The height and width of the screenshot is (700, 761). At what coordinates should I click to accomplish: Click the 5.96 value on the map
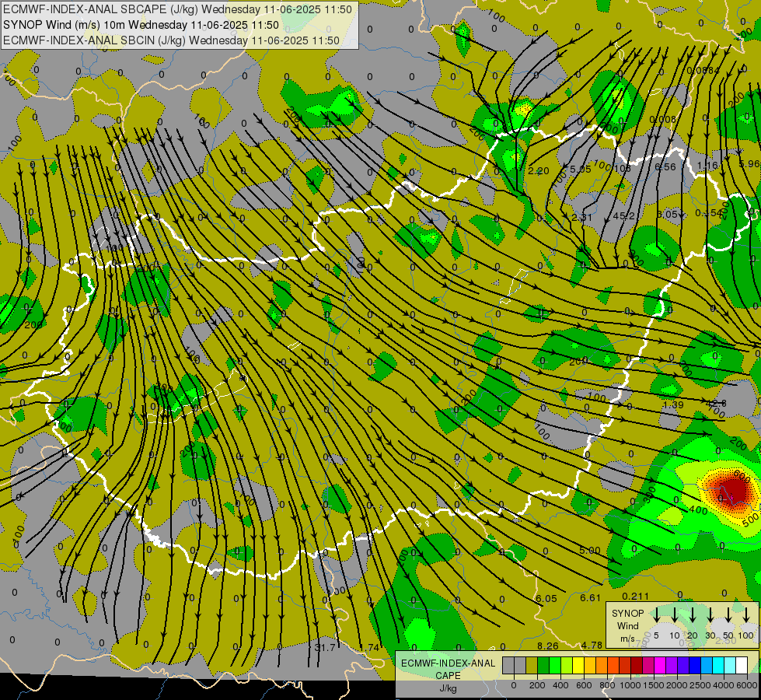pyautogui.click(x=749, y=163)
